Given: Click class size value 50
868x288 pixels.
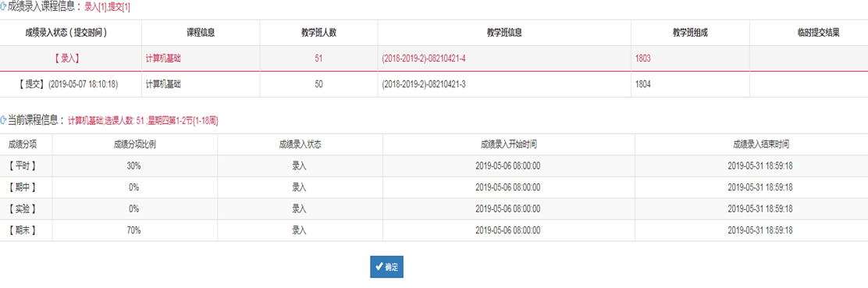Looking at the screenshot, I should pyautogui.click(x=318, y=84).
